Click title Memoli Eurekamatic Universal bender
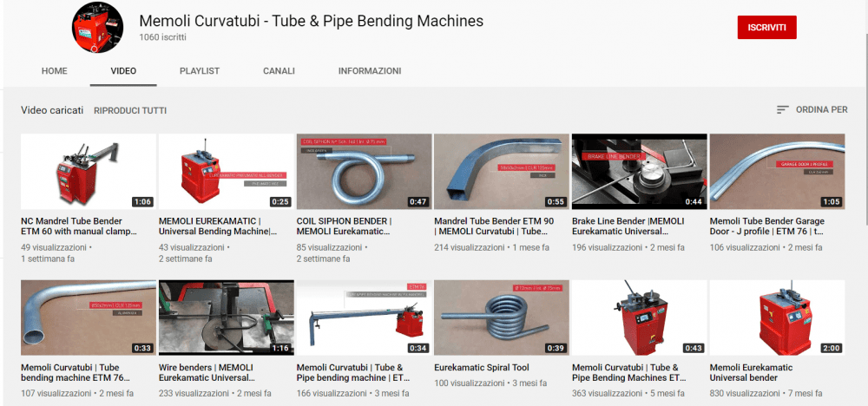The image size is (868, 406). 751,373
